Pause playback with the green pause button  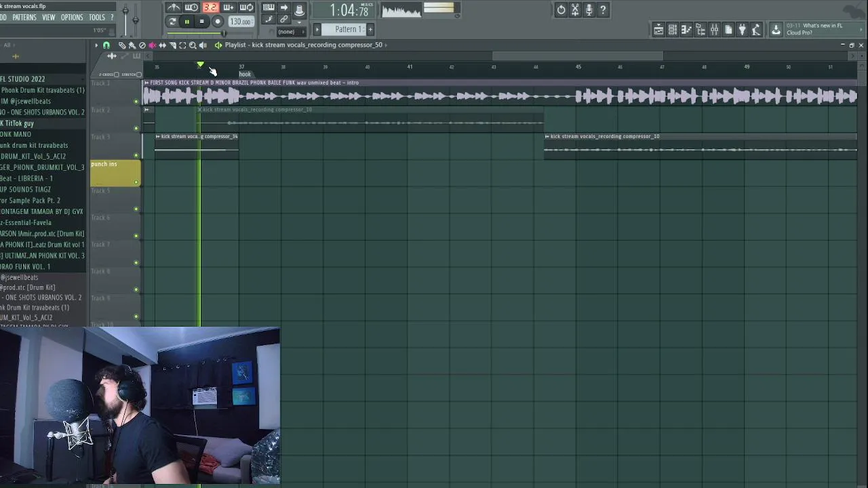(x=186, y=22)
